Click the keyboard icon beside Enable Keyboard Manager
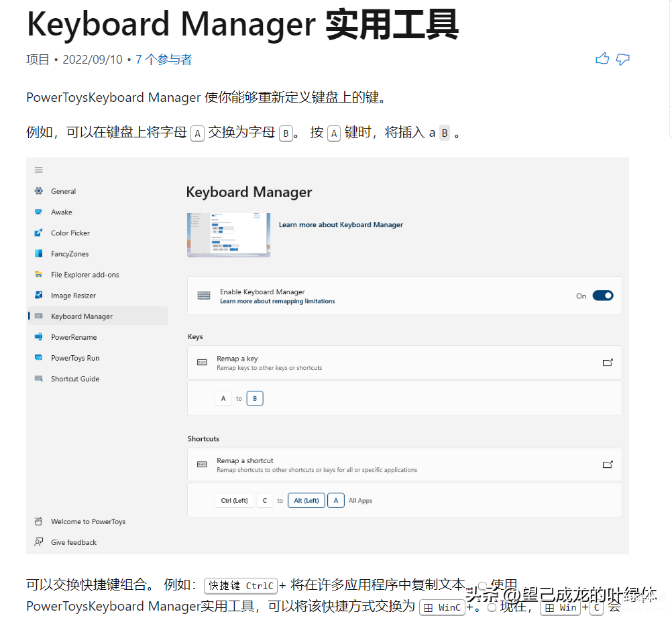Viewport: 672px width, 618px height. coord(204,296)
